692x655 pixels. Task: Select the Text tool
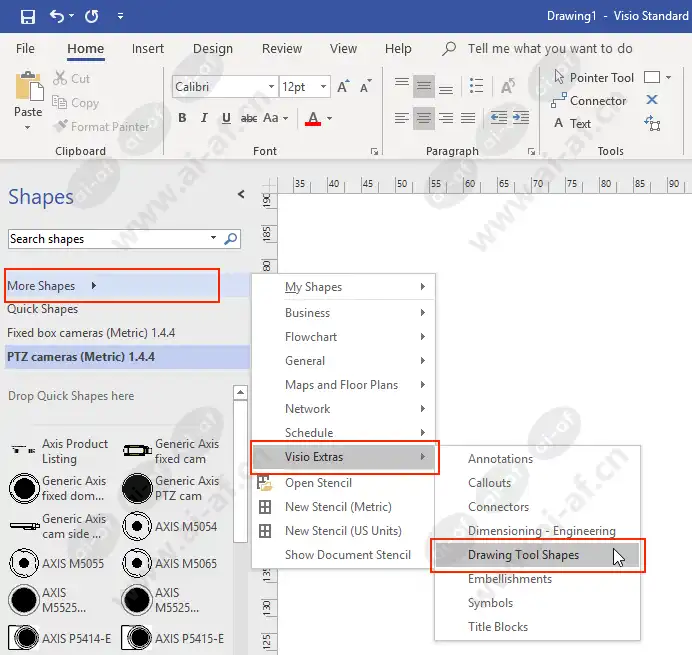pos(572,124)
